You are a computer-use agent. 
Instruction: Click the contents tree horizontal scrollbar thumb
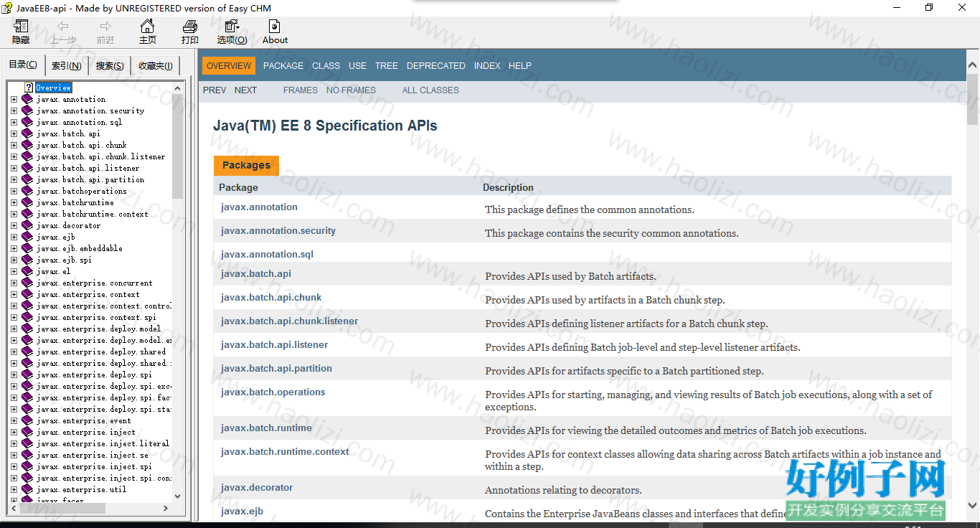click(x=62, y=507)
